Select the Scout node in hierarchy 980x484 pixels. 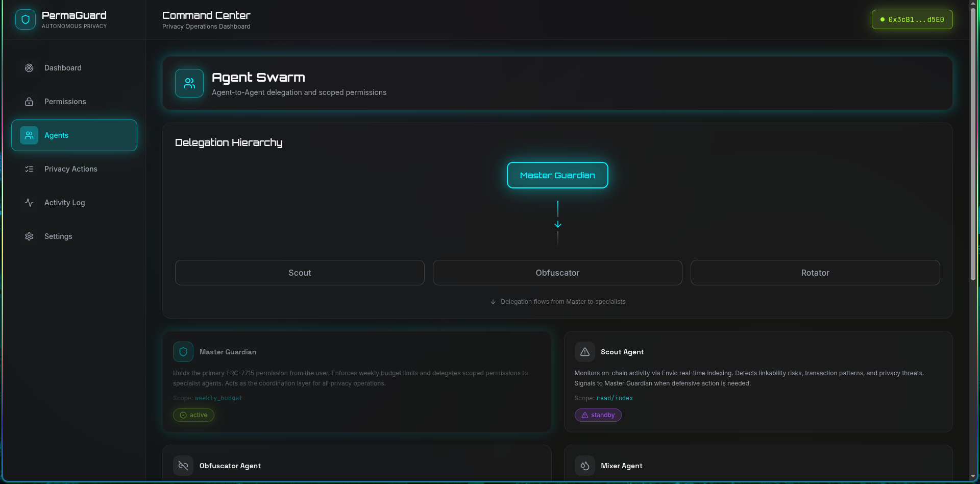click(300, 273)
